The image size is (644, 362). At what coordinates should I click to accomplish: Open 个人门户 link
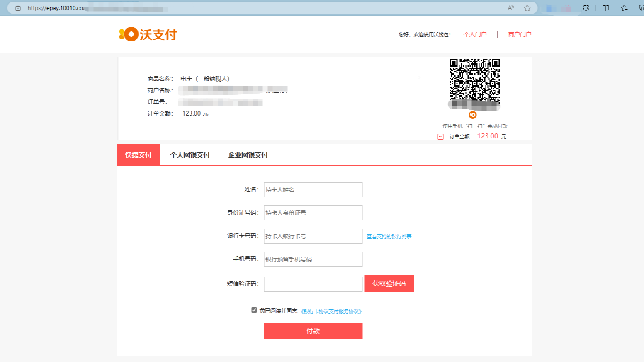pos(475,34)
